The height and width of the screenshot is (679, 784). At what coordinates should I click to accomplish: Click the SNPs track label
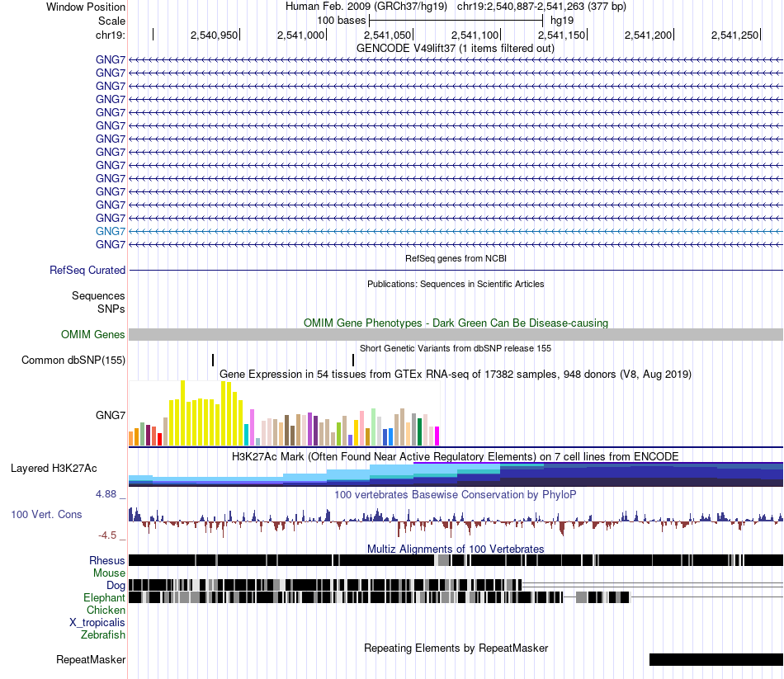[x=111, y=309]
